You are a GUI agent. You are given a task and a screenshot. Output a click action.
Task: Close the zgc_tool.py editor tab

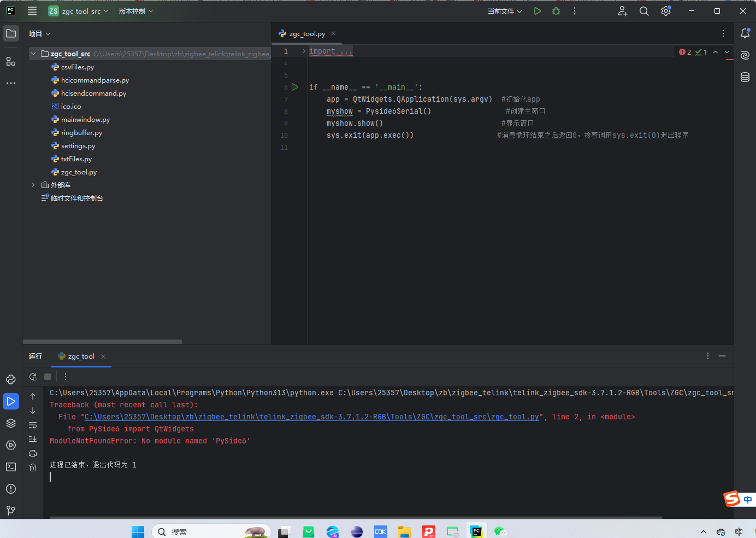tap(333, 33)
